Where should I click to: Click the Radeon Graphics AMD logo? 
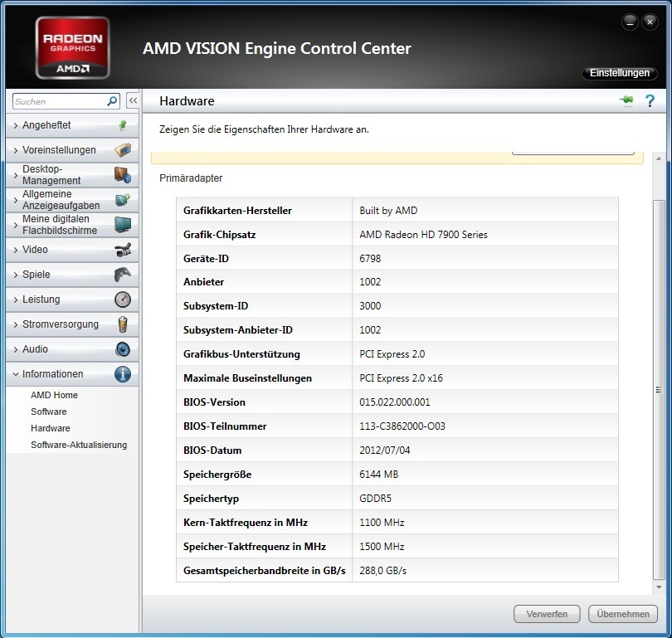point(72,48)
